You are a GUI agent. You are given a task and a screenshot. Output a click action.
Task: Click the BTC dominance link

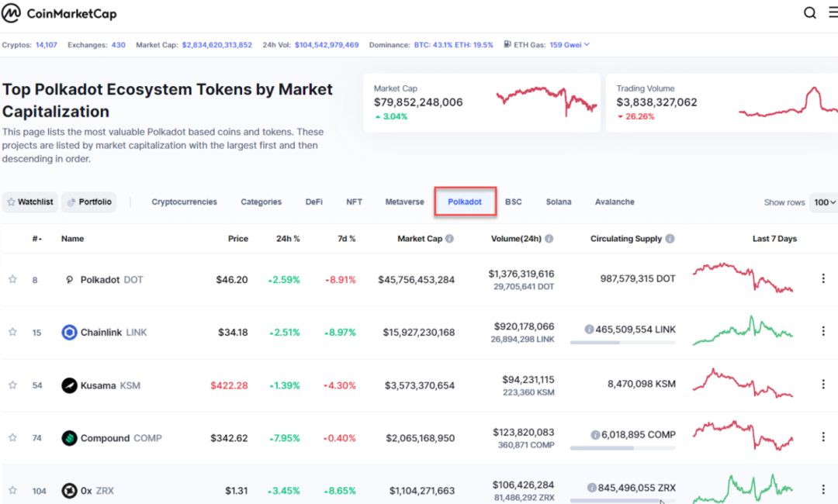coord(433,45)
